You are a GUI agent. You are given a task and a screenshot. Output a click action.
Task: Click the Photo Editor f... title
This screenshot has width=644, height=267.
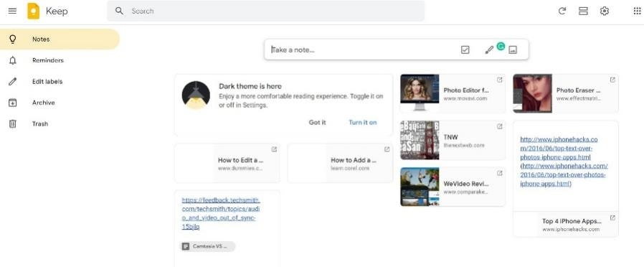(466, 90)
